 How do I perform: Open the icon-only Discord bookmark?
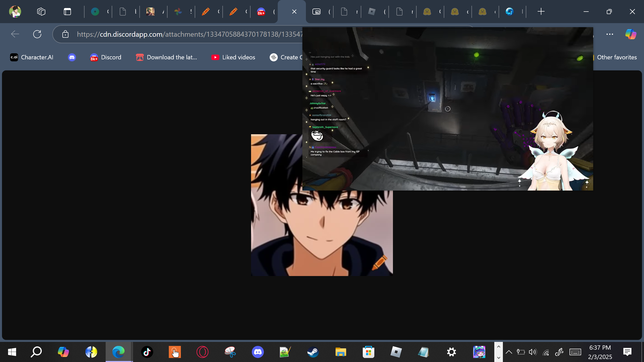pos(72,57)
